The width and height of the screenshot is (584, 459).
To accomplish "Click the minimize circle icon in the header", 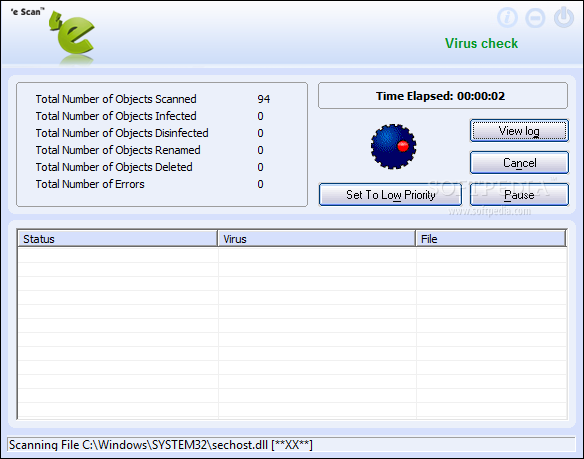I will coord(535,18).
